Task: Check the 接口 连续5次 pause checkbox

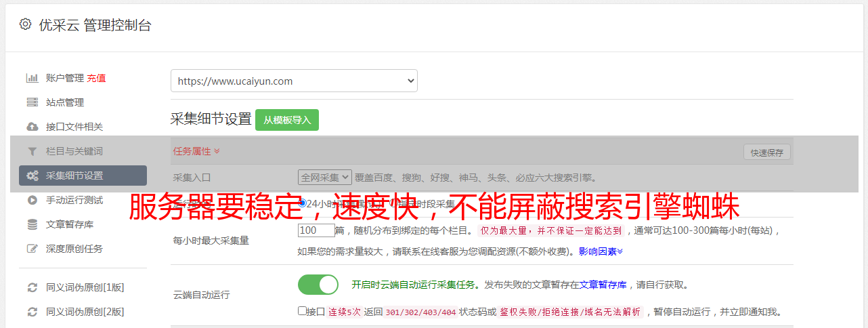Action: click(x=302, y=311)
